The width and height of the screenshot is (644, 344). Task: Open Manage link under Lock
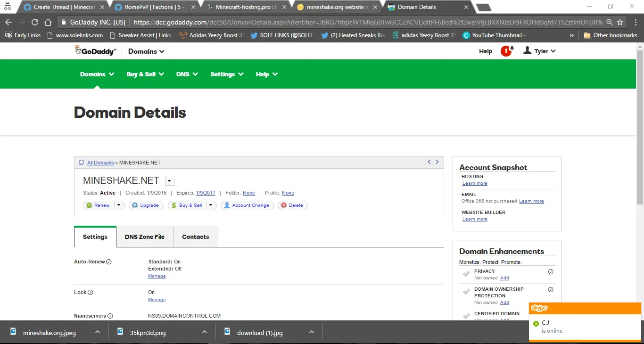[157, 300]
